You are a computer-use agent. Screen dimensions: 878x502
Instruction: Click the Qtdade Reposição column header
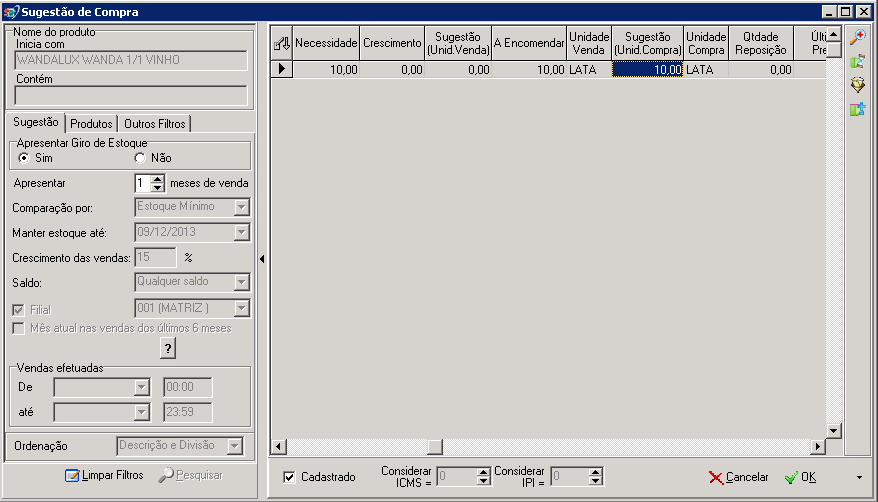coord(761,43)
